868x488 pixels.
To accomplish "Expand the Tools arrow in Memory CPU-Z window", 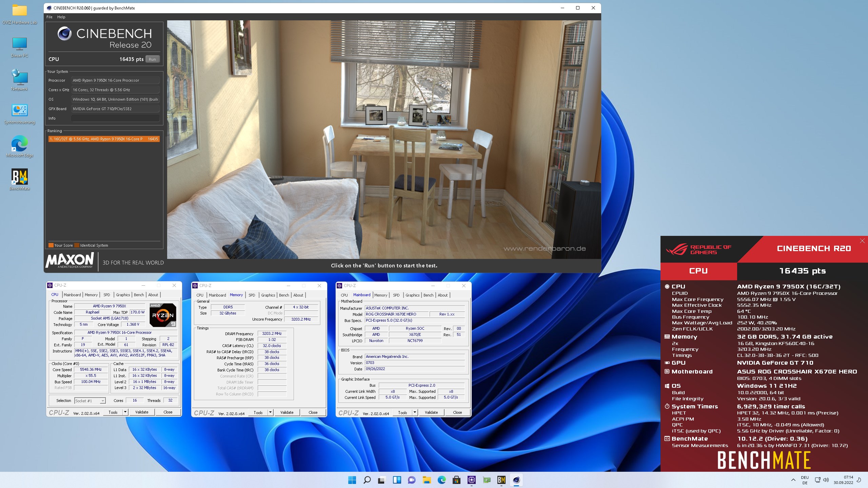I will pyautogui.click(x=271, y=413).
